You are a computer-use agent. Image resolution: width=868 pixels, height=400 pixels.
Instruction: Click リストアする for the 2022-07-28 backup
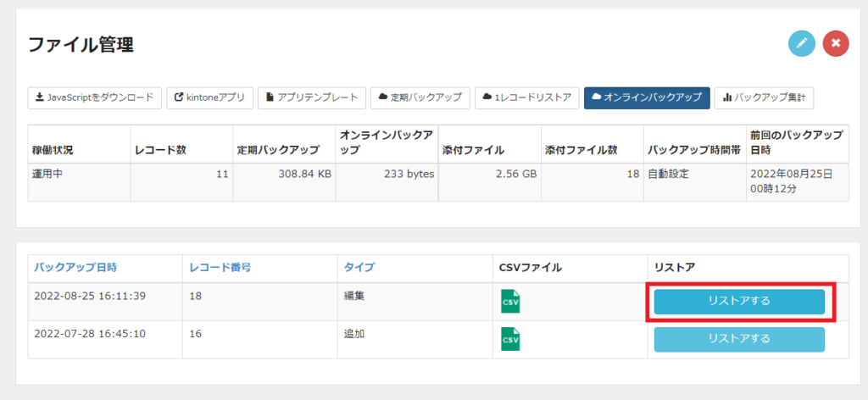click(x=739, y=339)
